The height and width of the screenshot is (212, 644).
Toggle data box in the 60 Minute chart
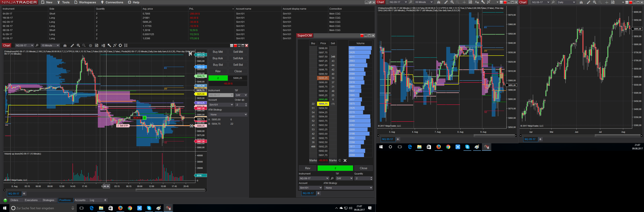(470, 2)
